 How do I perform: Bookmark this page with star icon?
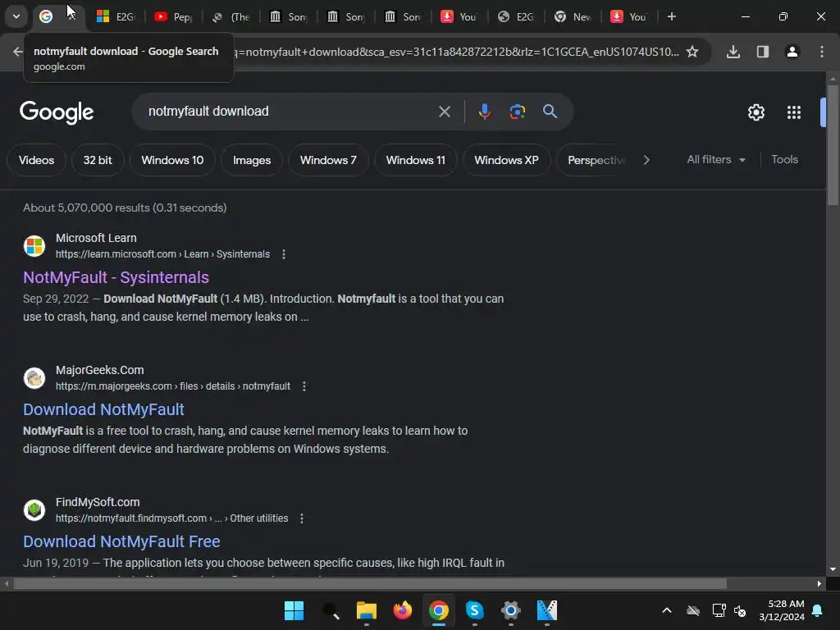pyautogui.click(x=692, y=52)
